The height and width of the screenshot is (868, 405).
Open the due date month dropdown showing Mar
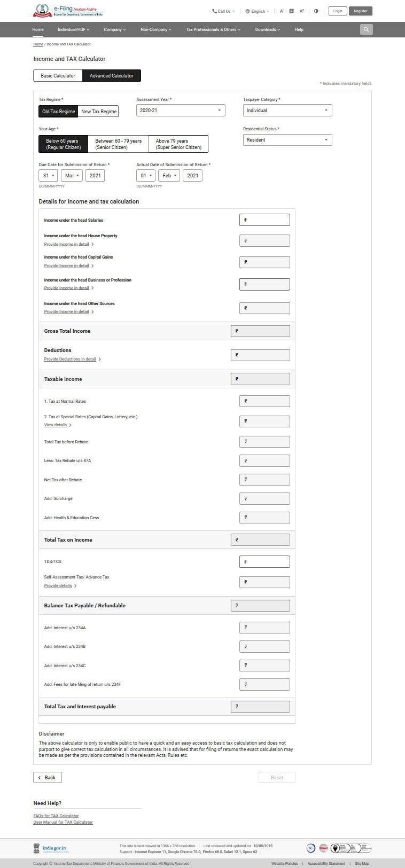tap(71, 175)
